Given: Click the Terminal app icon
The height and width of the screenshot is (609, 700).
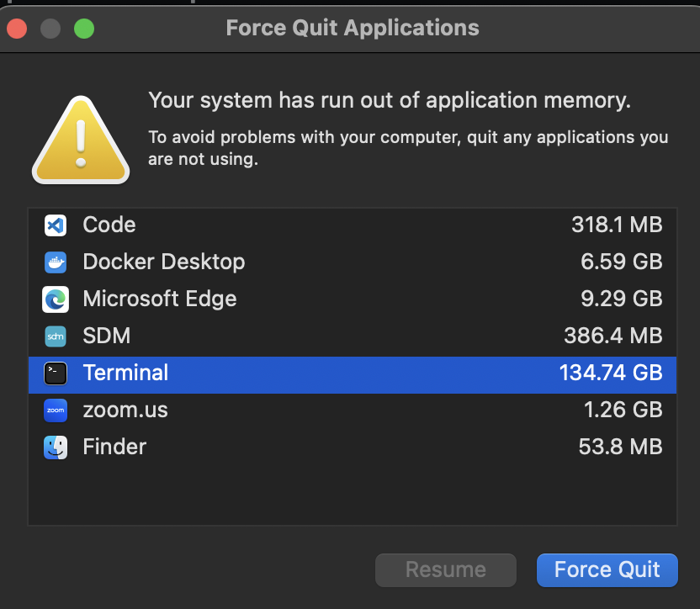Looking at the screenshot, I should (x=56, y=373).
